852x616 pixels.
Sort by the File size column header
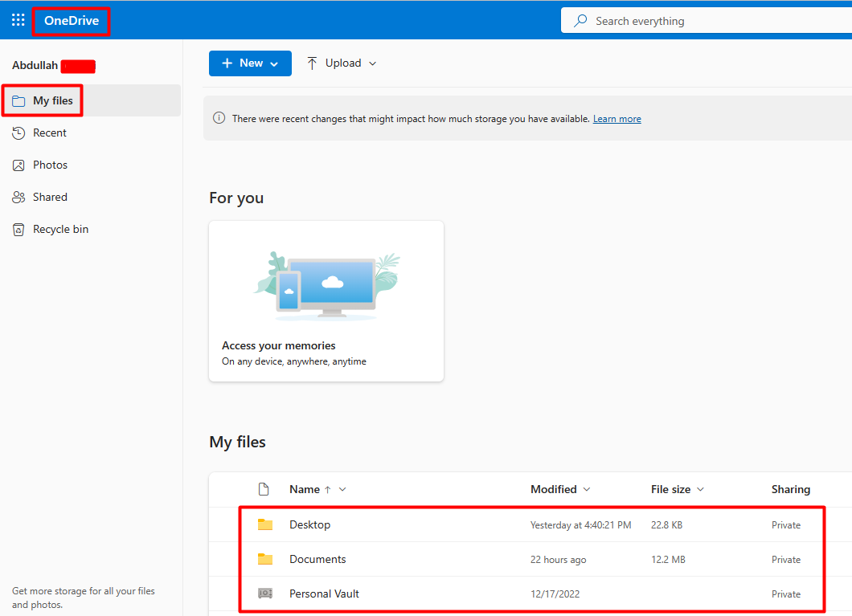[x=670, y=490]
